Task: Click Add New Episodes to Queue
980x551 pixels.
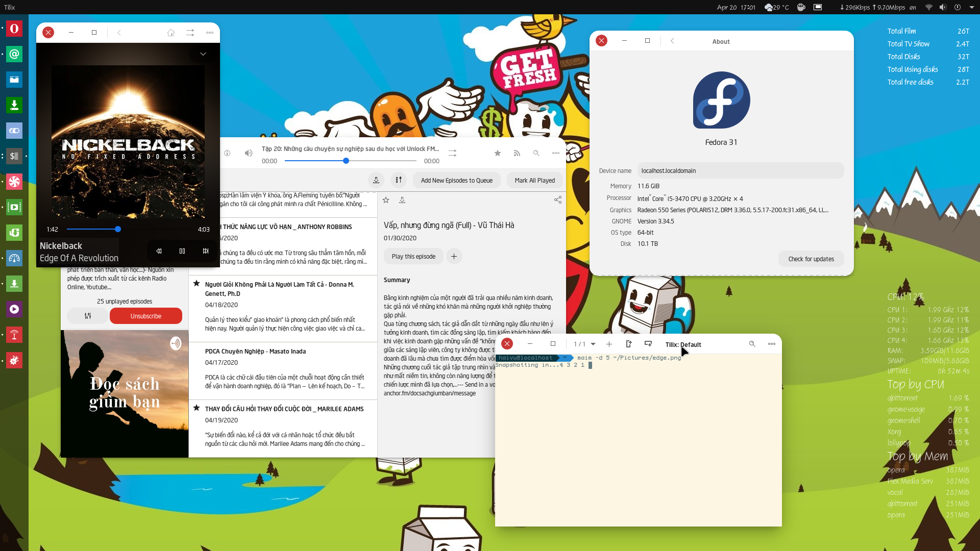Action: pyautogui.click(x=456, y=180)
